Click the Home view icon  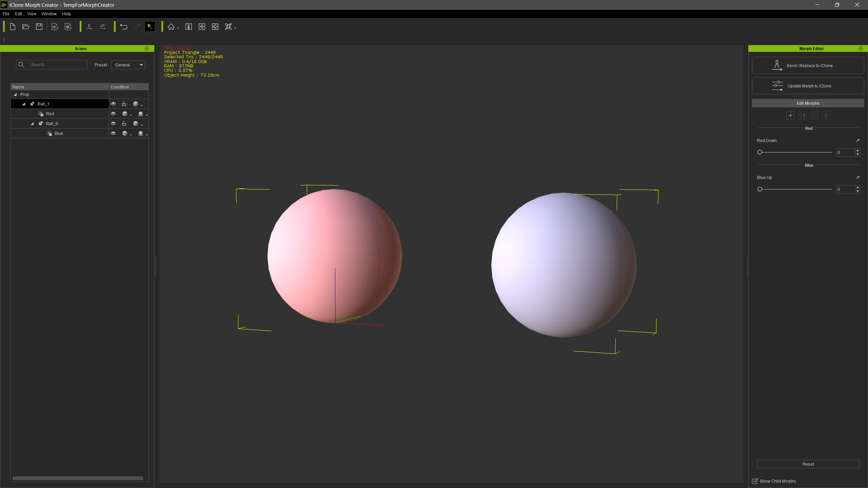pyautogui.click(x=171, y=27)
